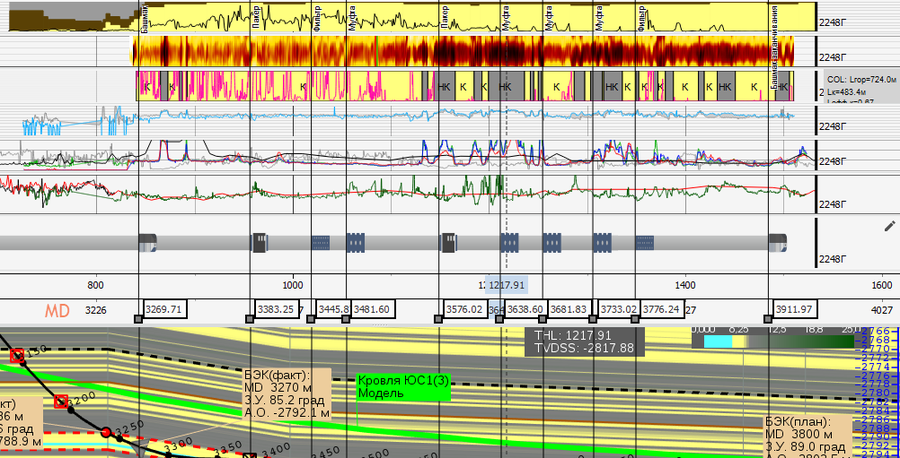Click the pencil edit icon
The image size is (900, 458).
point(889,227)
